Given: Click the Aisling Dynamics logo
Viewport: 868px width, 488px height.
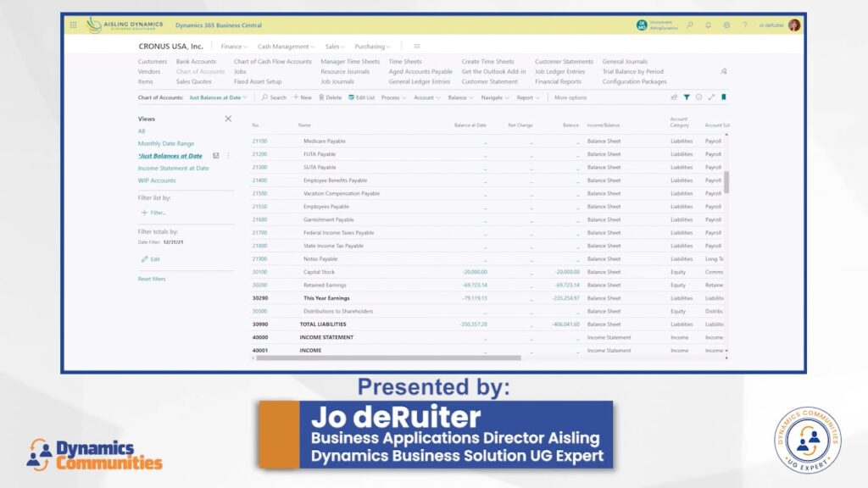Looking at the screenshot, I should tap(125, 25).
